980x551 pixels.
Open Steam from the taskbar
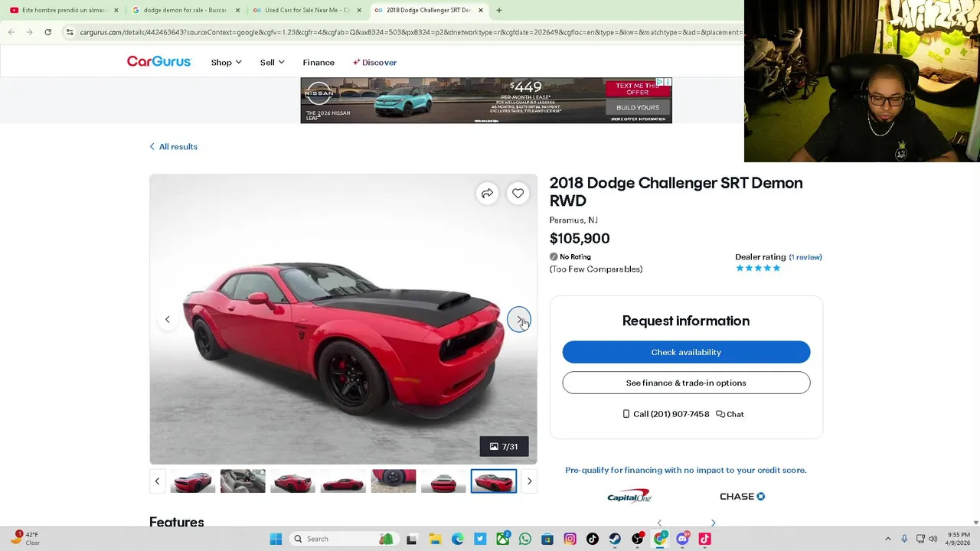coord(615,539)
